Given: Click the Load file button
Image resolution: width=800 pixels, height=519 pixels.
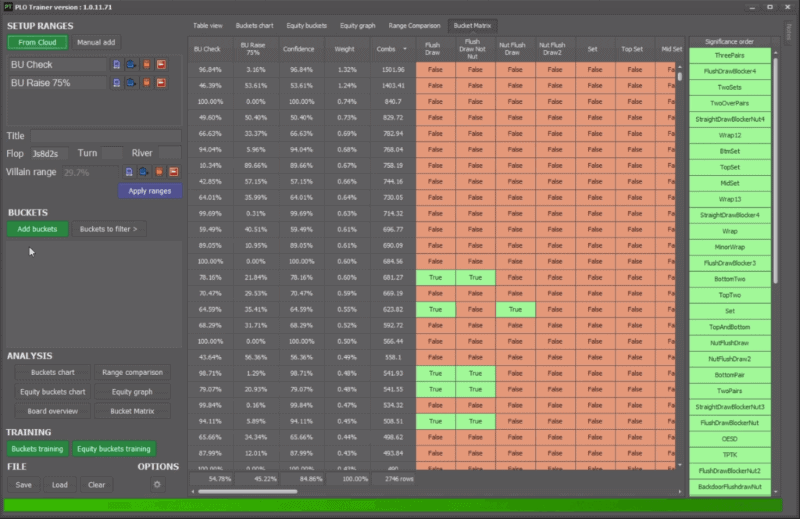Looking at the screenshot, I should coord(60,485).
